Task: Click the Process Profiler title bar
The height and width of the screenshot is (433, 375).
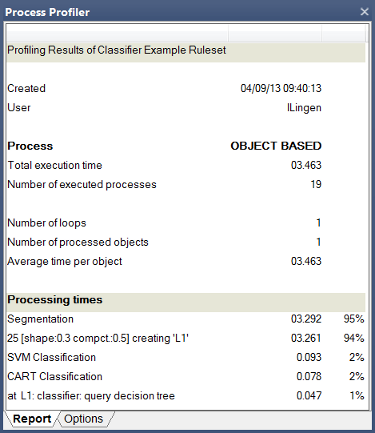Action: [180, 12]
